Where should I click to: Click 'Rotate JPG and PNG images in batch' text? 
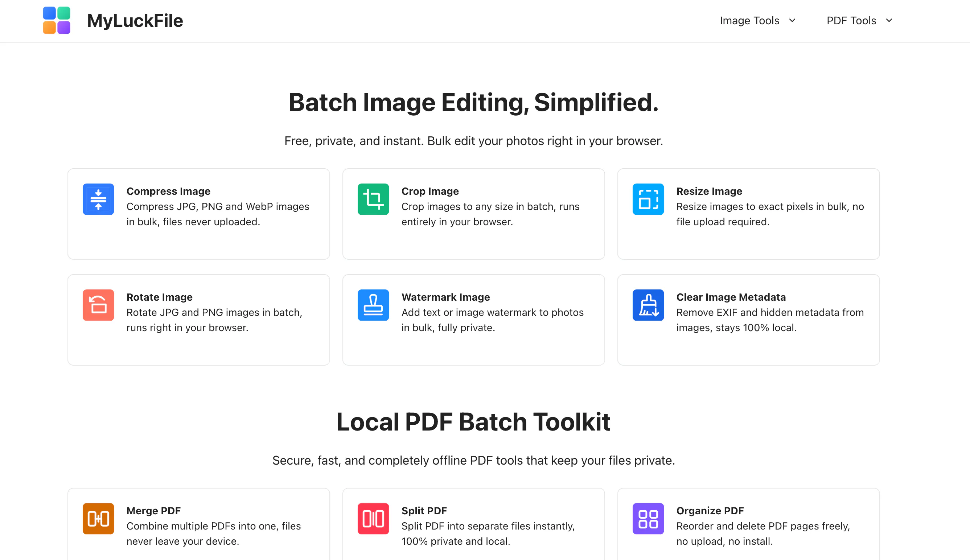coord(213,312)
